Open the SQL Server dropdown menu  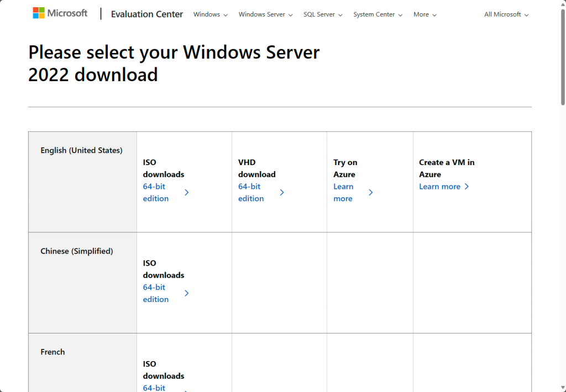[323, 14]
